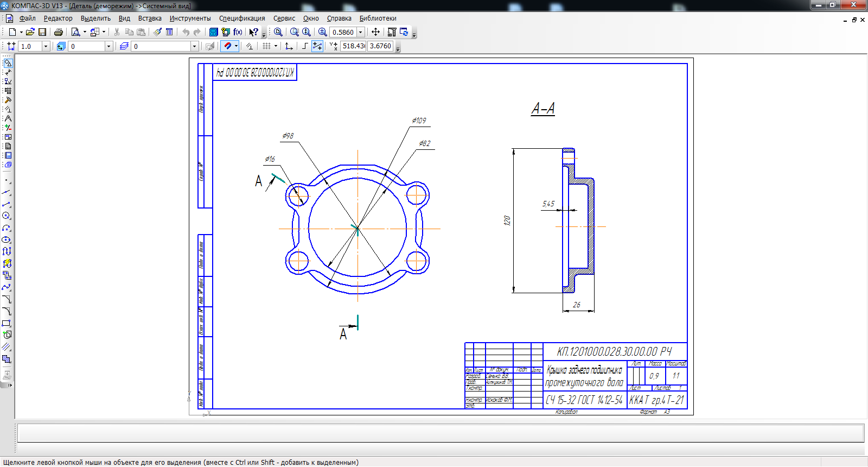Select the Arc tool

point(7,228)
